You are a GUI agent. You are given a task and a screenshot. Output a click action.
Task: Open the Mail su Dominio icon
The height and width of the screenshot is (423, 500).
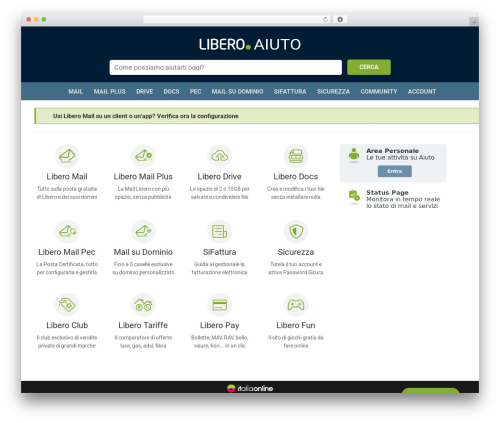tap(143, 231)
